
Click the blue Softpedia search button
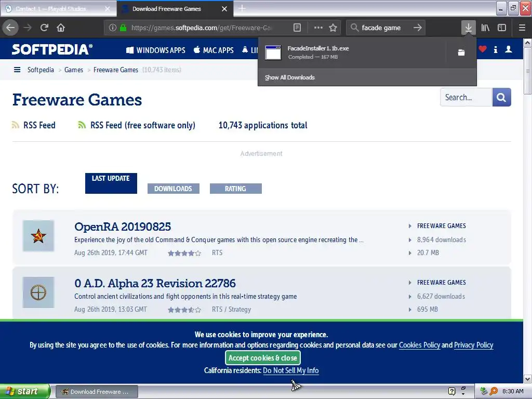(x=501, y=97)
